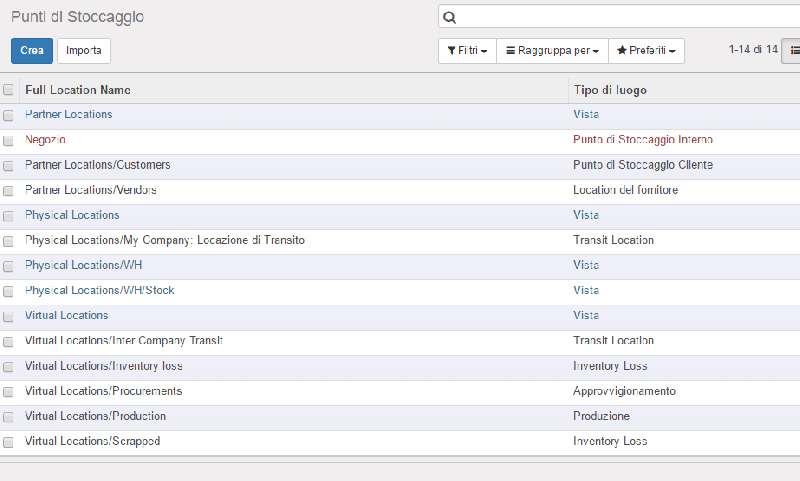The image size is (800, 481).
Task: Focus the search input field
Action: tap(628, 17)
